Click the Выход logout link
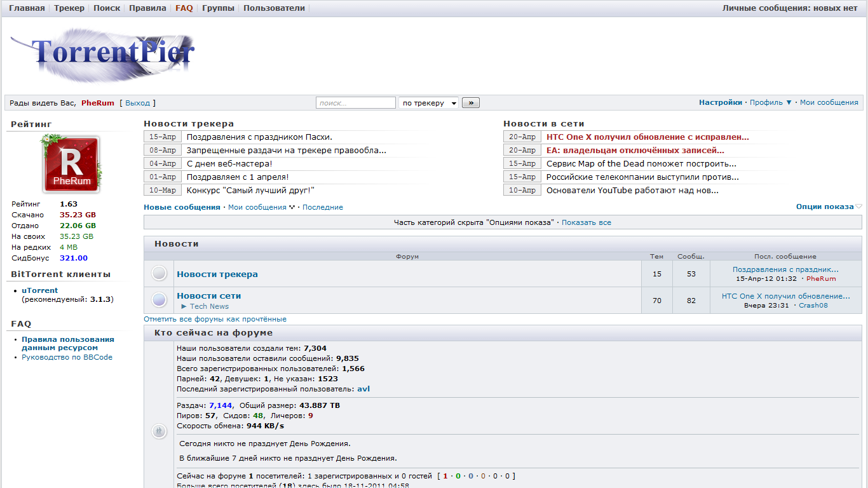This screenshot has width=868, height=488. (137, 103)
